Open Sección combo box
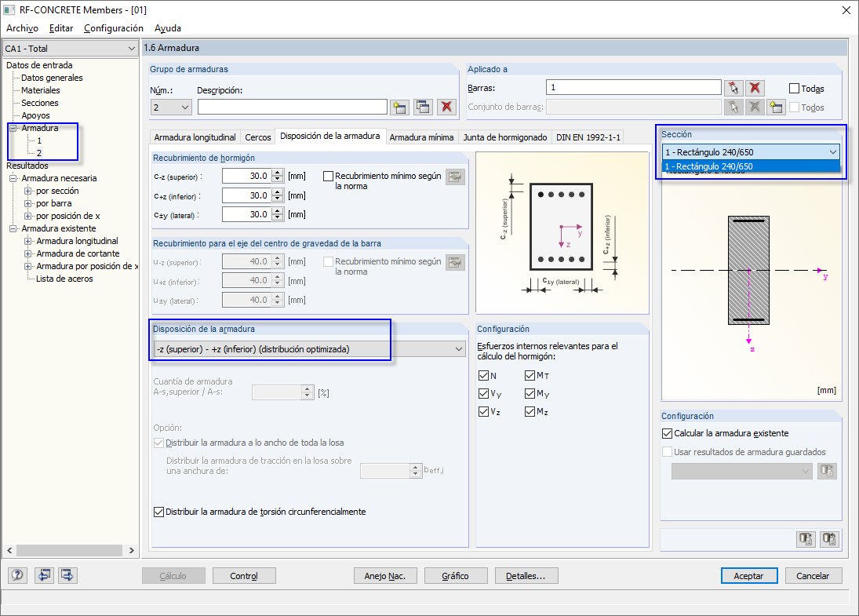Screen dimensions: 859x616 pyautogui.click(x=751, y=151)
